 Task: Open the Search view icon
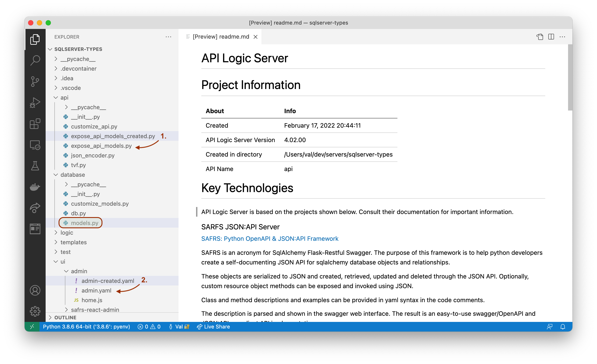coord(35,60)
